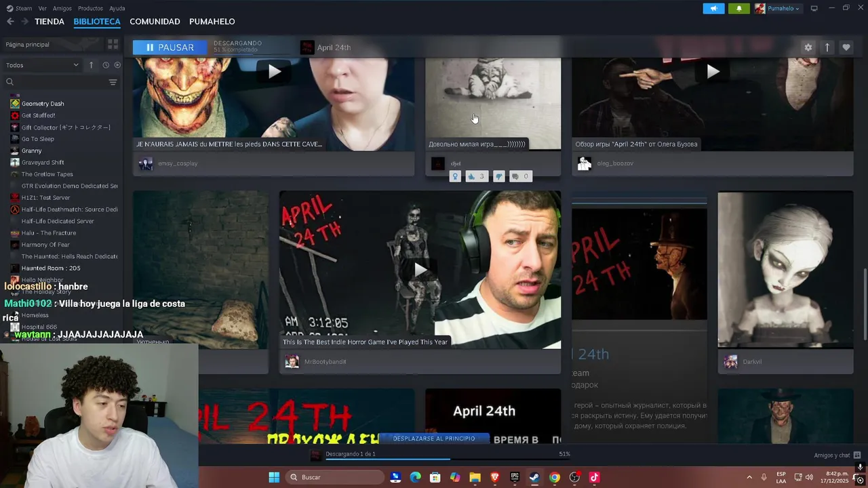Open Epic Games Launcher from the taskbar
This screenshot has width=868, height=488.
tap(515, 477)
